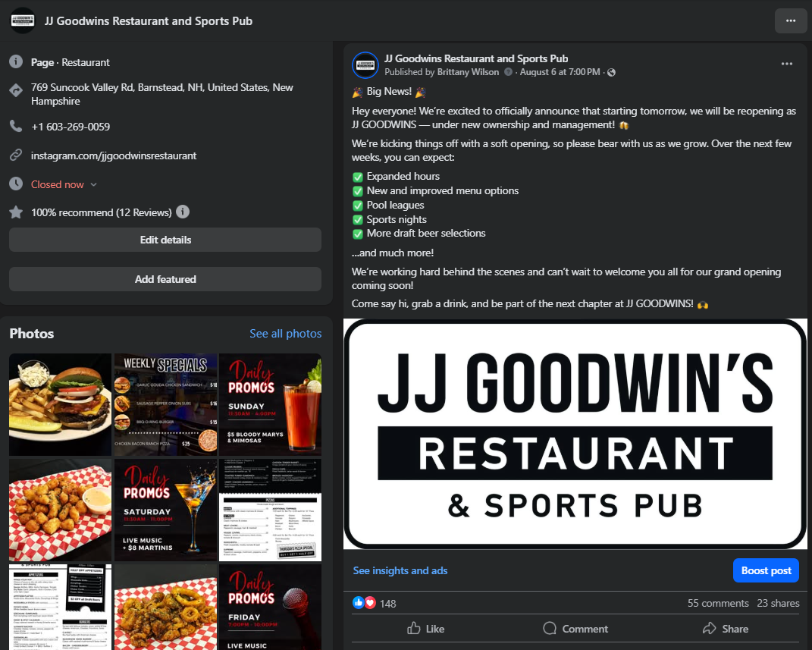Viewport: 812px width, 650px height.
Task: Click the public audience globe icon
Action: pos(611,73)
